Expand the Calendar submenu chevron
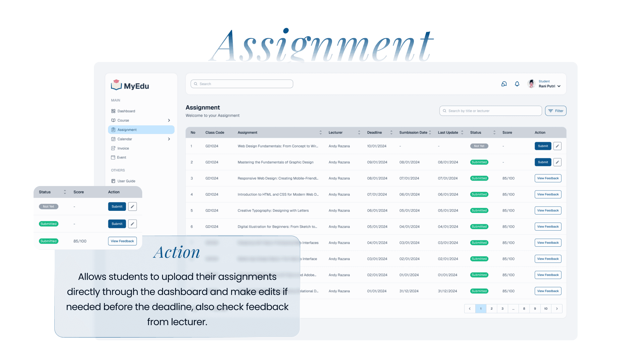The width and height of the screenshot is (644, 362). (x=169, y=139)
